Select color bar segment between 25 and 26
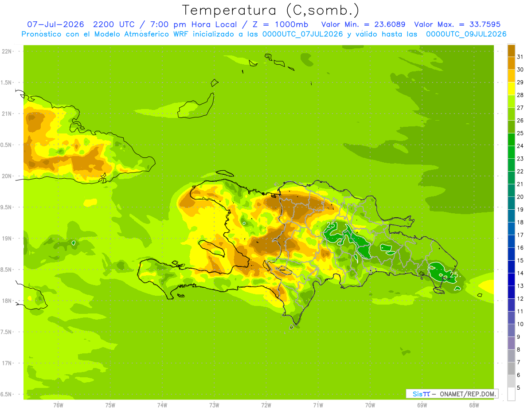The width and height of the screenshot is (532, 411). click(x=511, y=127)
